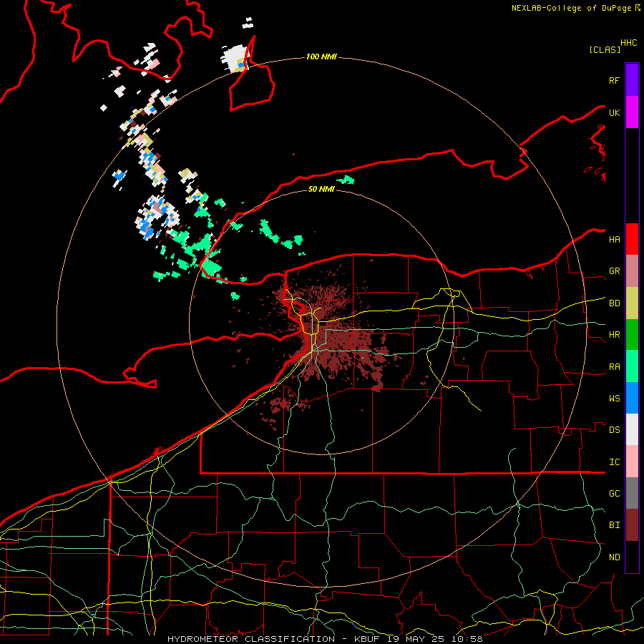Click the ND legend label
Screen dimensions: 644x644
[614, 557]
